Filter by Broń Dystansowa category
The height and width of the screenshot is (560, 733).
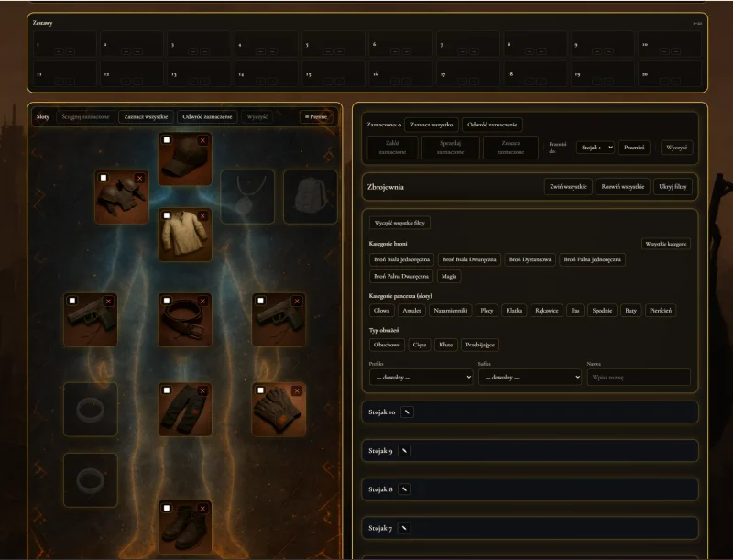tap(530, 260)
